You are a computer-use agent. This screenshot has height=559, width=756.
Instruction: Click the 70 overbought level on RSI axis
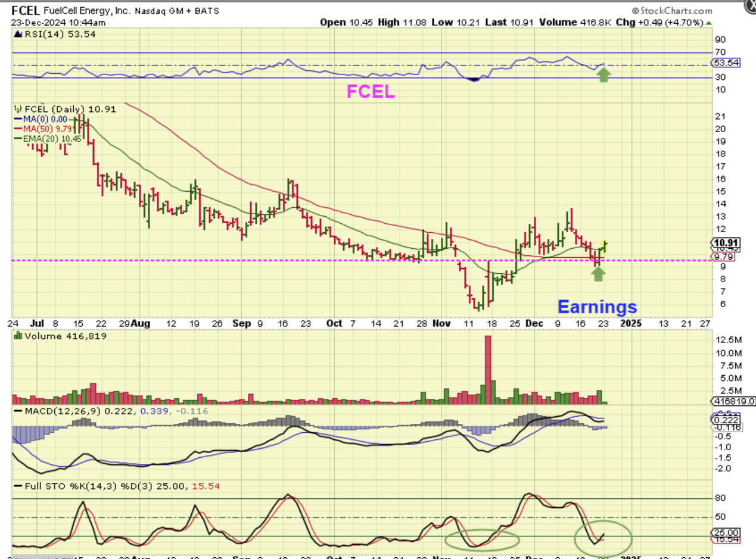click(720, 52)
